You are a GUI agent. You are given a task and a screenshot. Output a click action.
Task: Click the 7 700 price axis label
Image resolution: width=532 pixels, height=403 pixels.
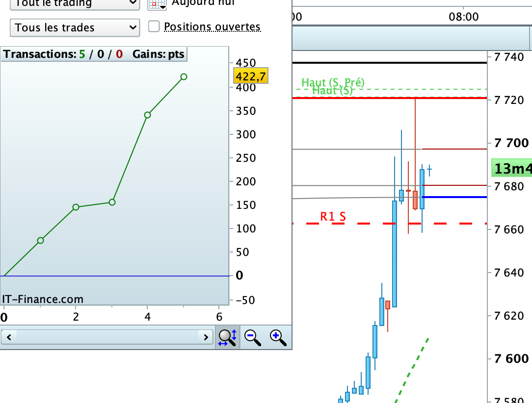(511, 143)
